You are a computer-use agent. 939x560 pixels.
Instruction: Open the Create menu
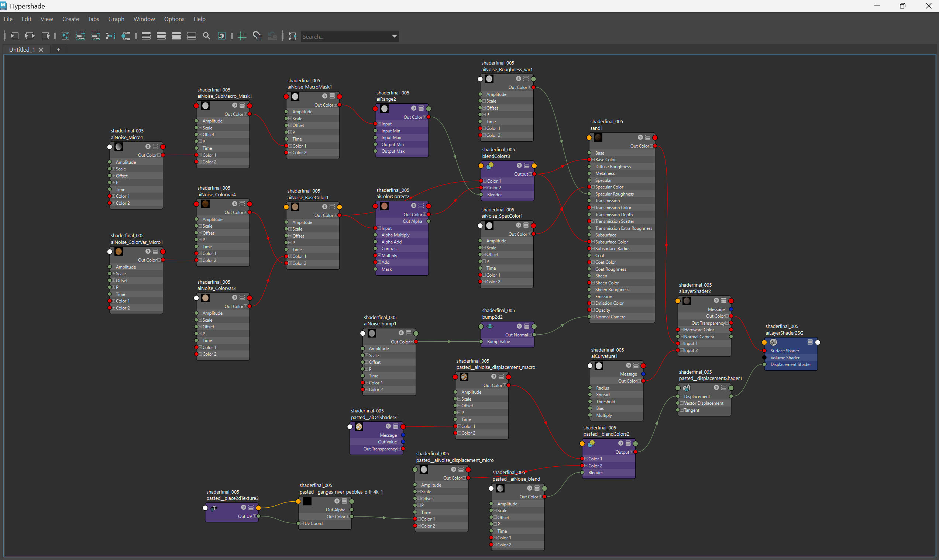click(70, 19)
